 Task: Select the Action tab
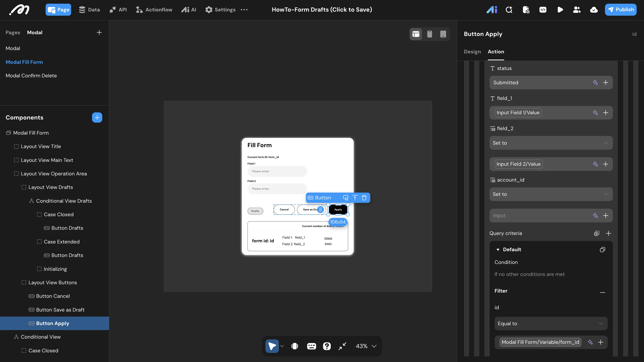coord(496,52)
